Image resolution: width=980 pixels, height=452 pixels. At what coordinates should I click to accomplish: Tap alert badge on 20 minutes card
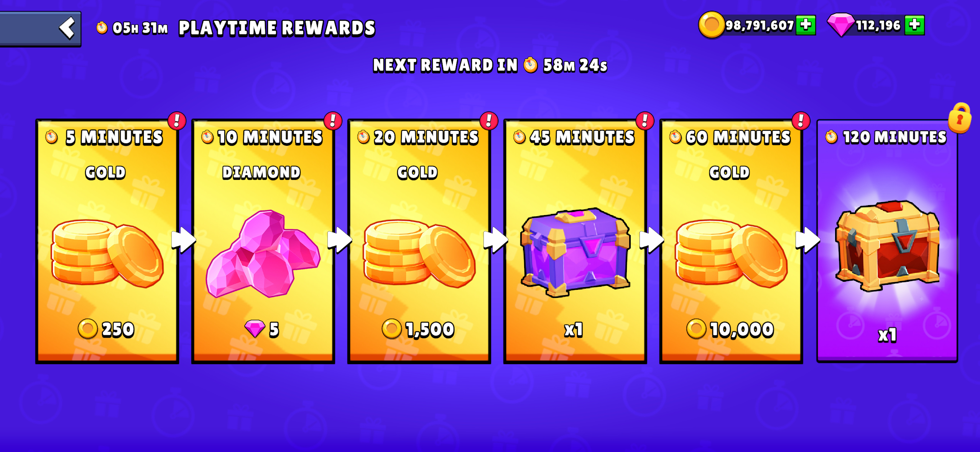(489, 121)
